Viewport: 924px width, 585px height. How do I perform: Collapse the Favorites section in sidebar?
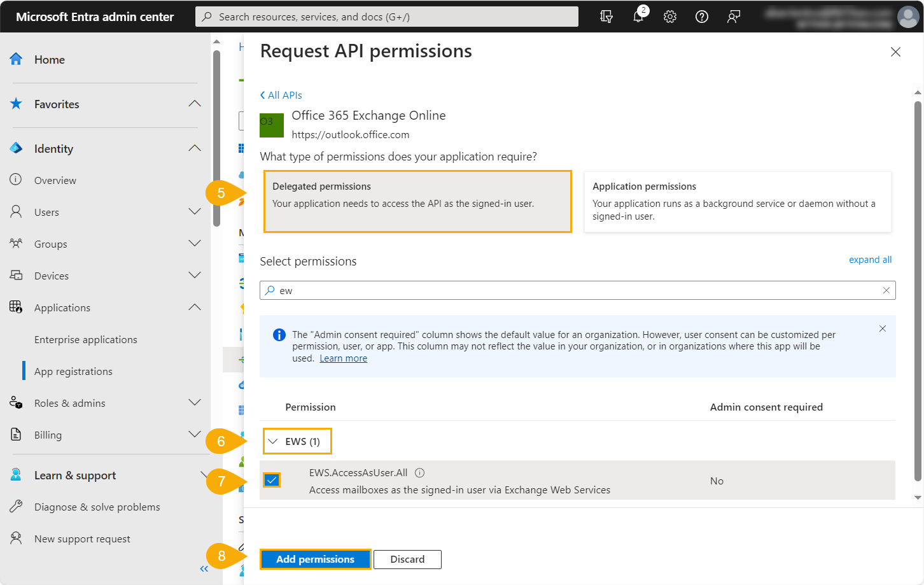[195, 104]
